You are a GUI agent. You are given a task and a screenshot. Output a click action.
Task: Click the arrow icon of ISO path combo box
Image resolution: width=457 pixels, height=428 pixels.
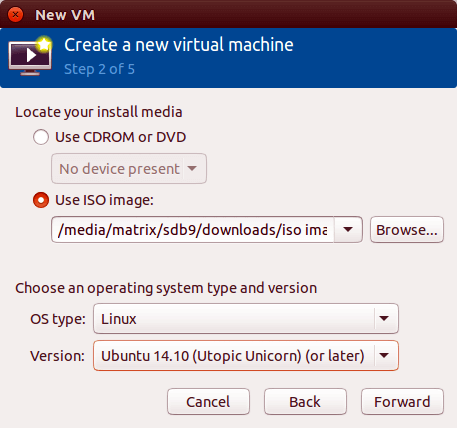[x=348, y=230]
